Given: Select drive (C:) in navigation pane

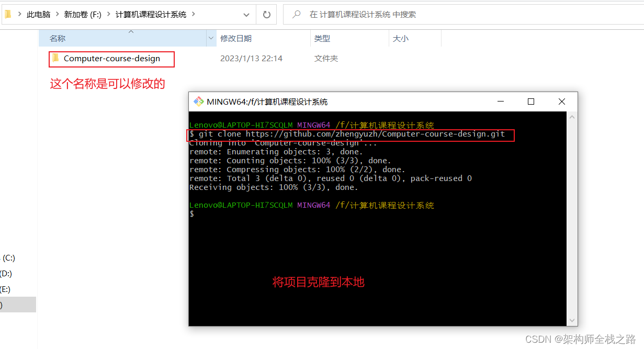Looking at the screenshot, I should (x=9, y=258).
